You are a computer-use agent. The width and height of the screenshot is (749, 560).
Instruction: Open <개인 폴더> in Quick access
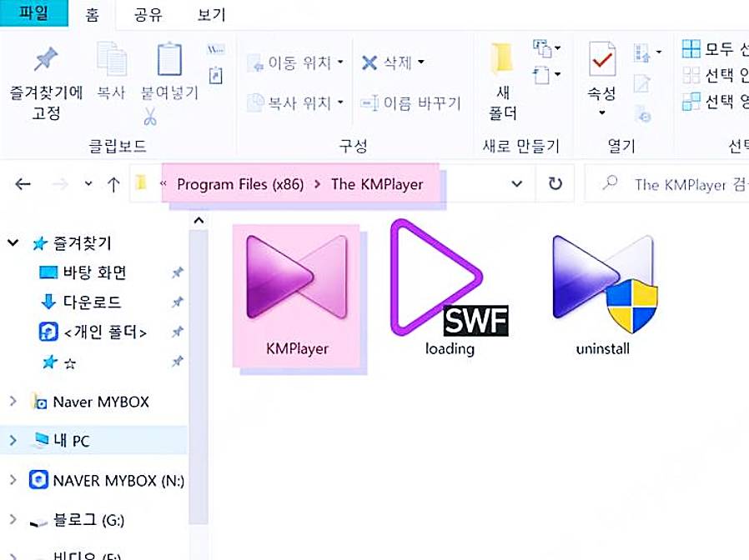[93, 332]
